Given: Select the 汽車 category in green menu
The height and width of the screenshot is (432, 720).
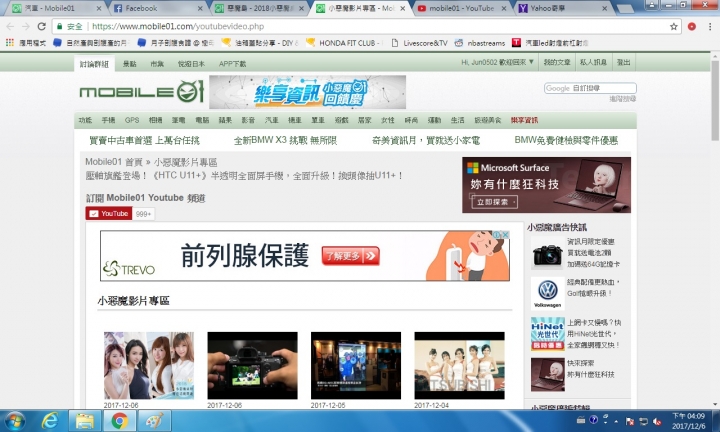Looking at the screenshot, I should point(271,120).
